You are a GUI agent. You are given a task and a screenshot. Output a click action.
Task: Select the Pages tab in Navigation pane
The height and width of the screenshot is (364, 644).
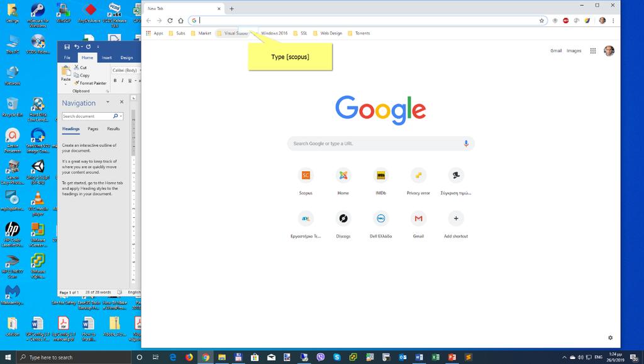93,128
